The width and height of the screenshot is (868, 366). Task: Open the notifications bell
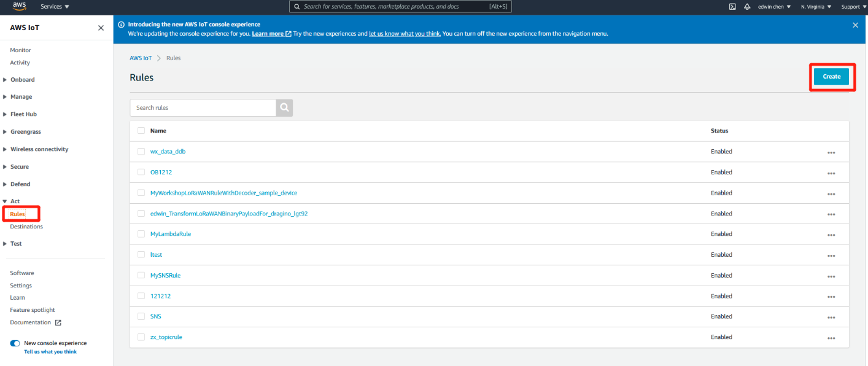pyautogui.click(x=747, y=7)
